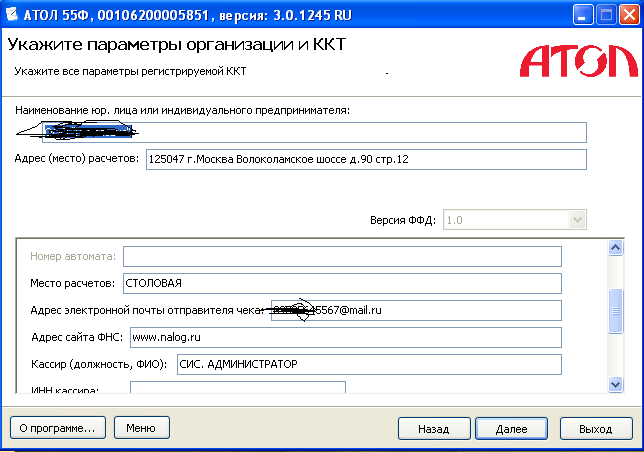
Task: Click the Адрес сайта ФНС field
Action: point(344,337)
